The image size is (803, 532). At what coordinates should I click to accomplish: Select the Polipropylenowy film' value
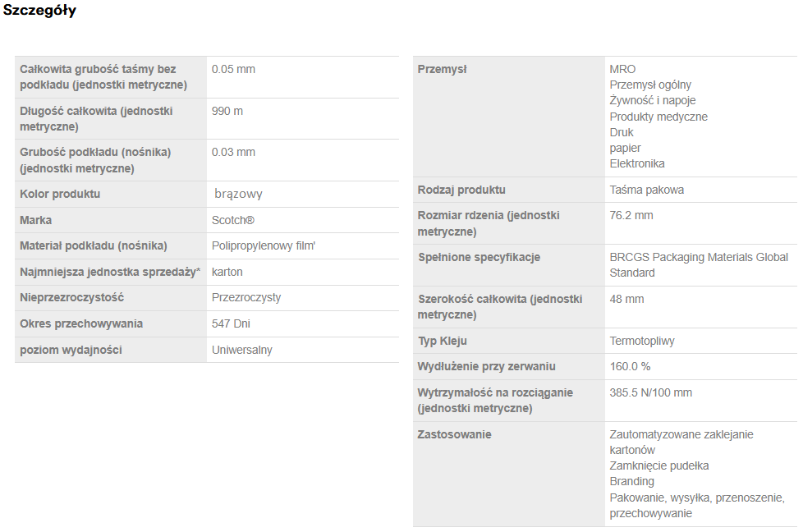pos(264,245)
